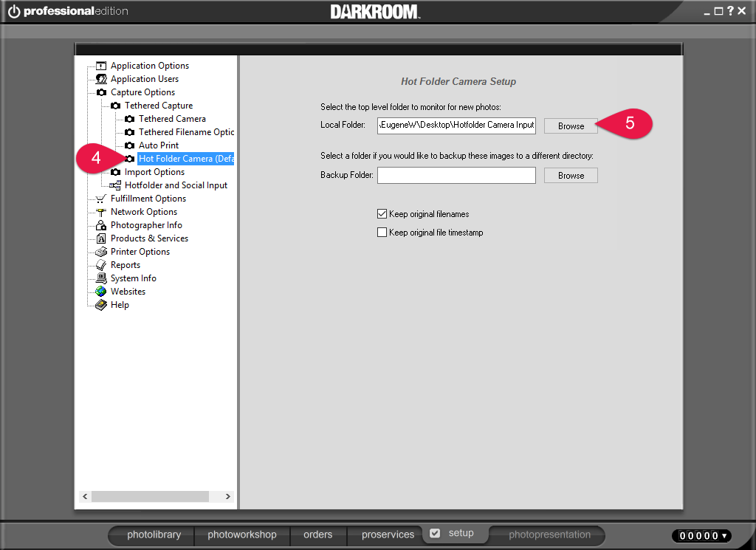Click the Import Options camera icon

tap(115, 172)
